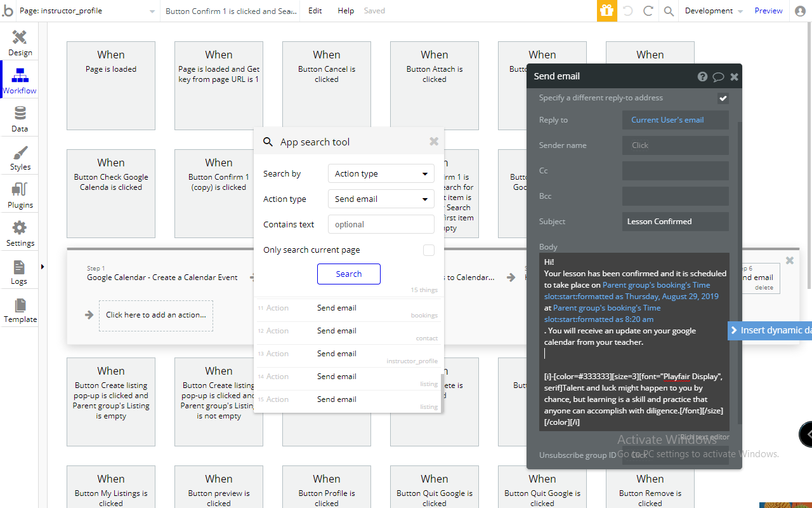Image resolution: width=812 pixels, height=508 pixels.
Task: Click the redo arrow icon
Action: tap(648, 11)
